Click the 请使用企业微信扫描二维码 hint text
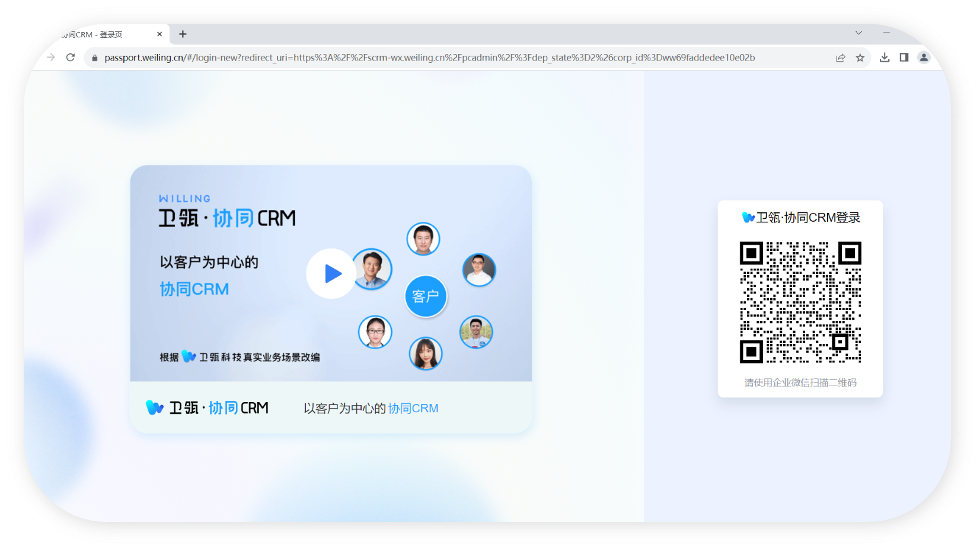 click(800, 383)
